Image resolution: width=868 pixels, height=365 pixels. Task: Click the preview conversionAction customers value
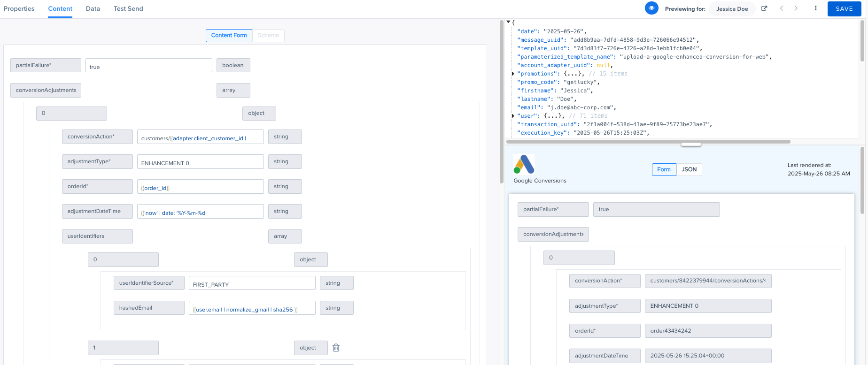[708, 281]
